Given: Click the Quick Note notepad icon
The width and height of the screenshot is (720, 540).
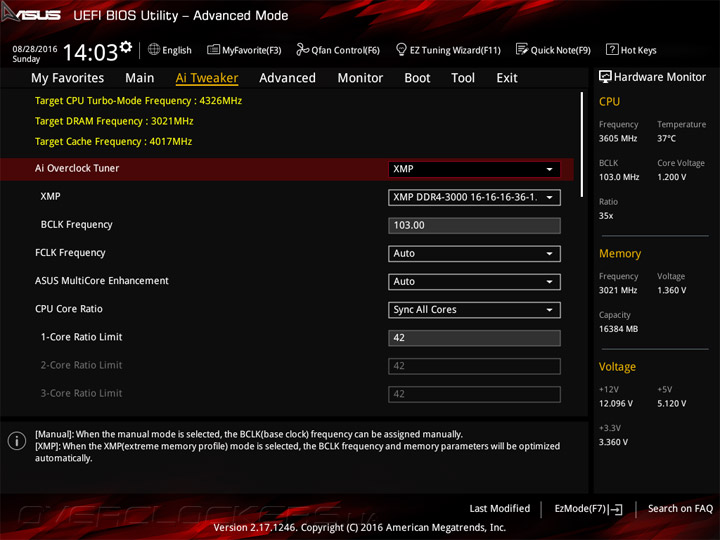Looking at the screenshot, I should (522, 49).
